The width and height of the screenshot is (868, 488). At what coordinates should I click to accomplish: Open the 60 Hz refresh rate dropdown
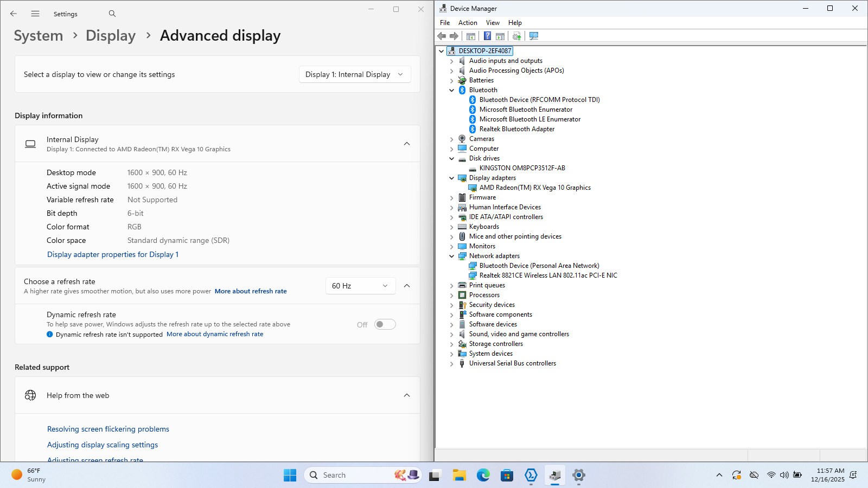click(360, 286)
